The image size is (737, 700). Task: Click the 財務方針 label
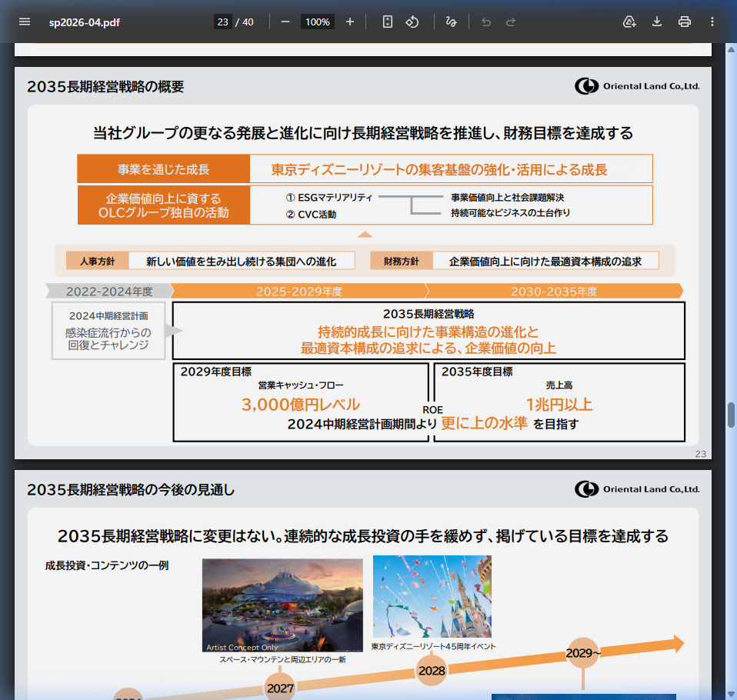point(401,261)
